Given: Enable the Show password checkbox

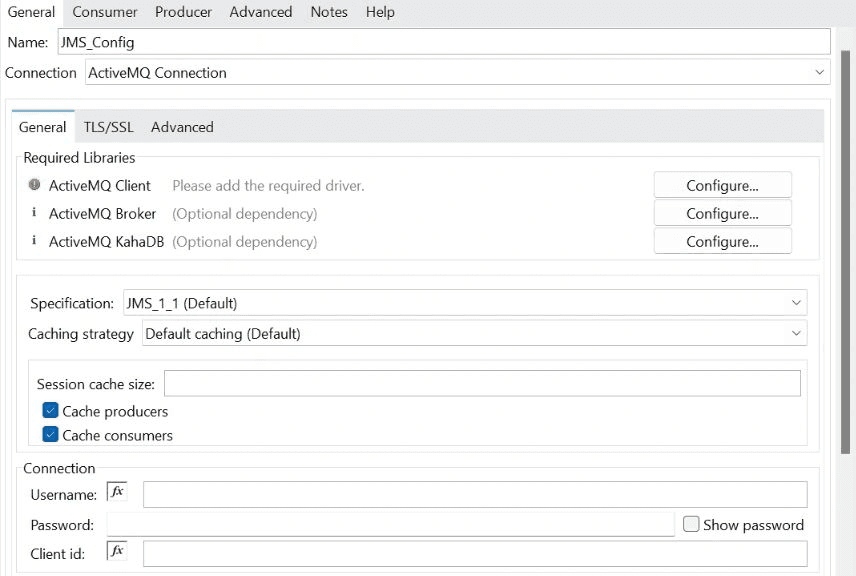Looking at the screenshot, I should [x=689, y=524].
